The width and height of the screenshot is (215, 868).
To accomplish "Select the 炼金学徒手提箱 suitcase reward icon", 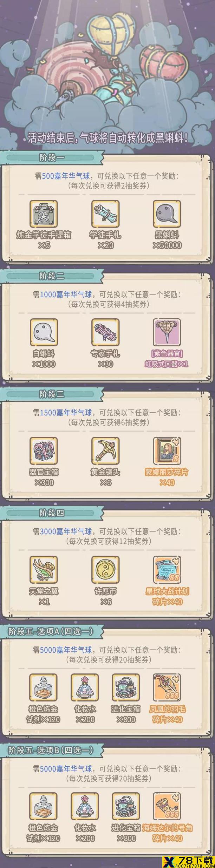I will 44,214.
